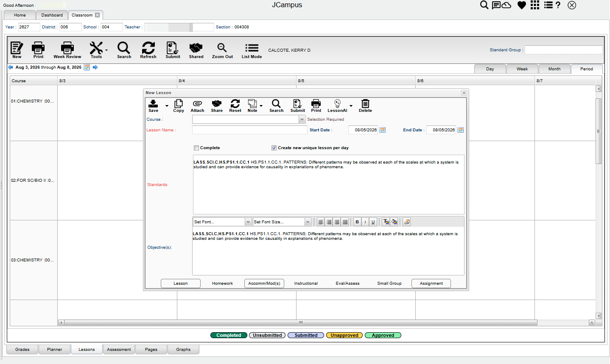Viewport: 610px width, 364px height.
Task: Open the Grades bottom tab
Action: [22, 350]
